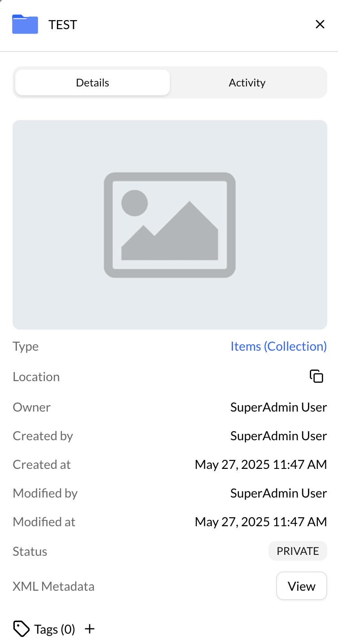Click the blue folder icon beside TEST
This screenshot has width=338, height=644.
[25, 24]
